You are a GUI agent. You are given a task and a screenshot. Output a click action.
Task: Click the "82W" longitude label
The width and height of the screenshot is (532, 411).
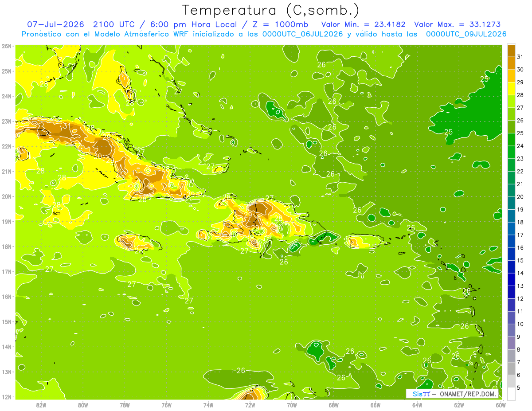[41, 405]
